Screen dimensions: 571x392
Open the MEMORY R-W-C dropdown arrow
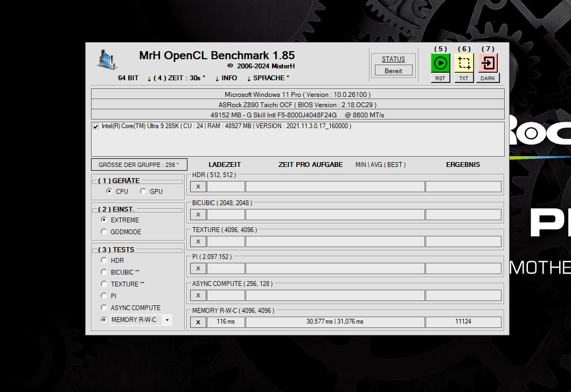pos(167,320)
